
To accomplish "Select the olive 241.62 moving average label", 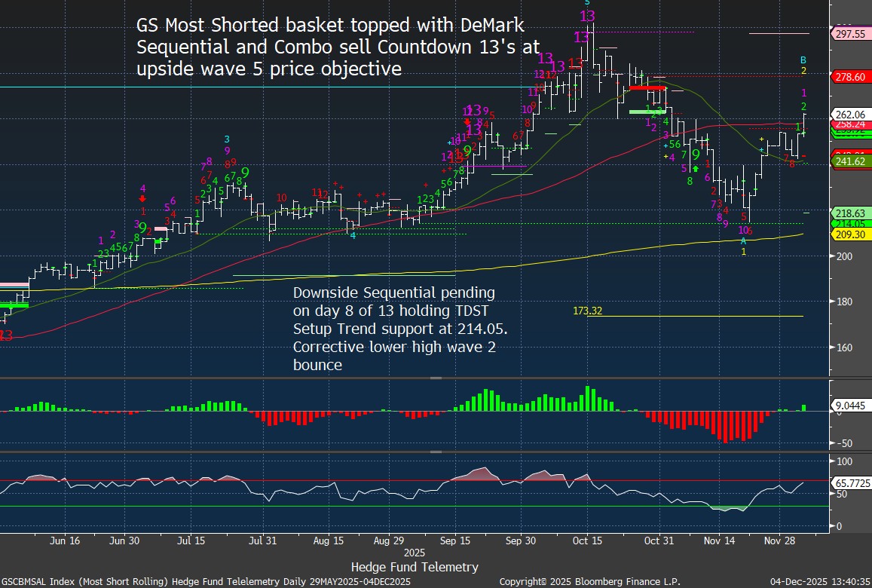I will [x=849, y=161].
